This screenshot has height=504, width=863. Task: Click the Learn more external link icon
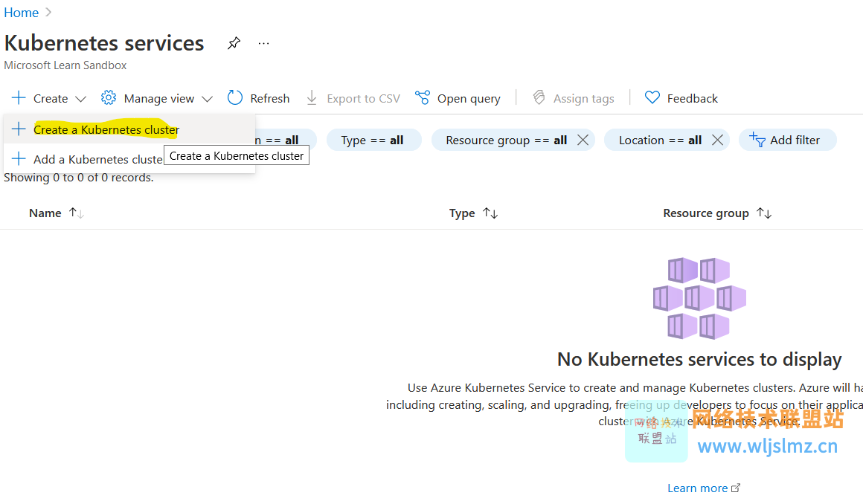pyautogui.click(x=735, y=488)
